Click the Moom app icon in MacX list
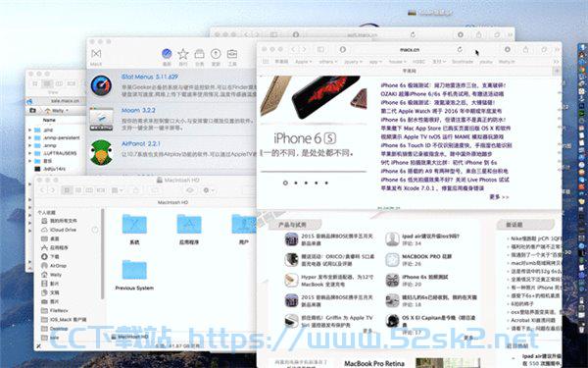This screenshot has width=588, height=368. point(101,119)
